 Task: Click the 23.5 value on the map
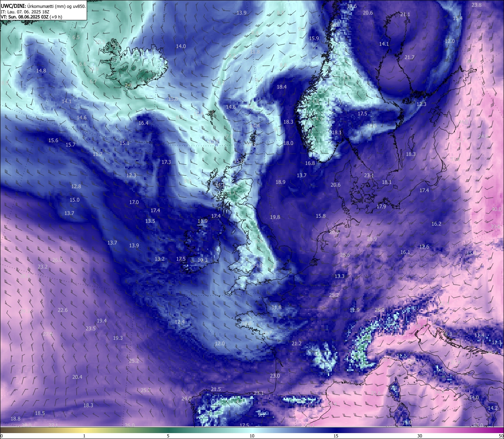point(91,329)
